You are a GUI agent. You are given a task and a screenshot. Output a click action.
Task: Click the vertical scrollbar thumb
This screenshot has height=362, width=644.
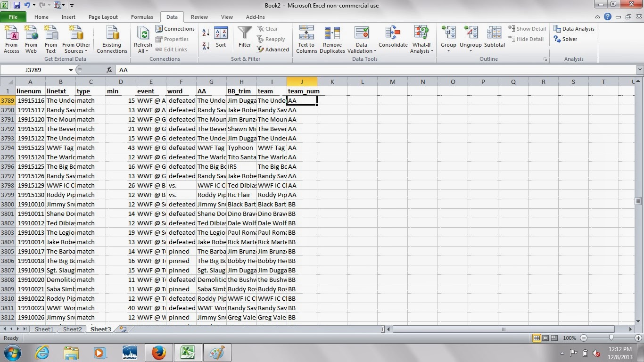click(639, 201)
